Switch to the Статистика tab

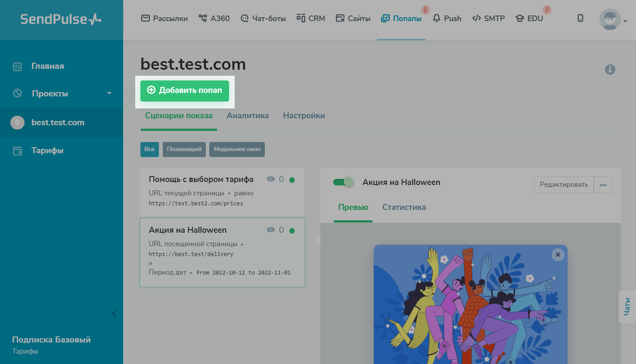pyautogui.click(x=404, y=207)
